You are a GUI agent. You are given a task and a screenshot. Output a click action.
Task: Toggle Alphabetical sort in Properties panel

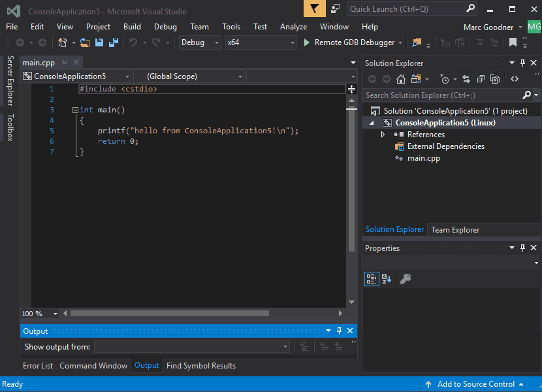click(x=387, y=279)
